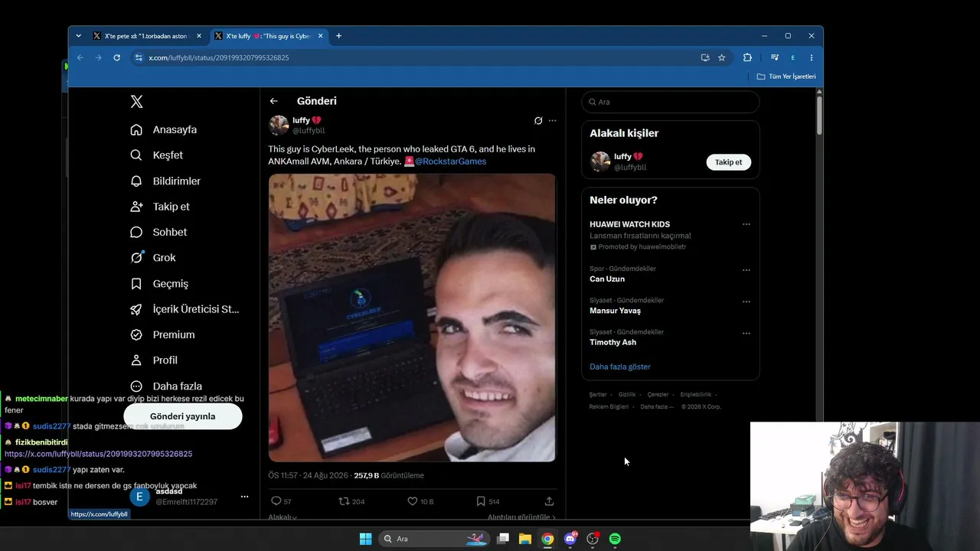Open a new browser tab
980x551 pixels.
[338, 36]
